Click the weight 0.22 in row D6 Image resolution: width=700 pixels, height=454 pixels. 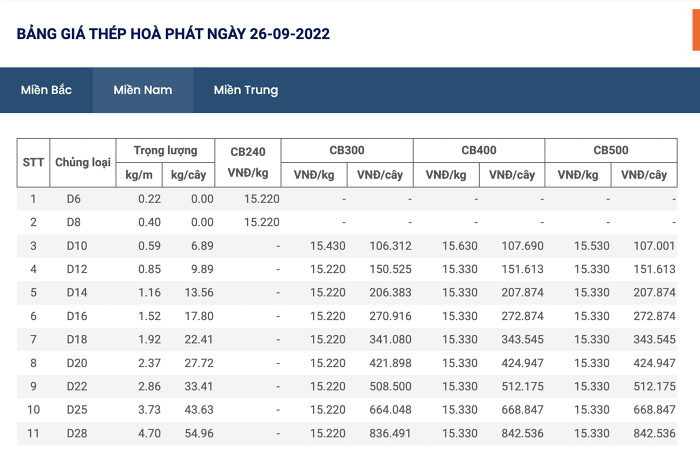[150, 199]
